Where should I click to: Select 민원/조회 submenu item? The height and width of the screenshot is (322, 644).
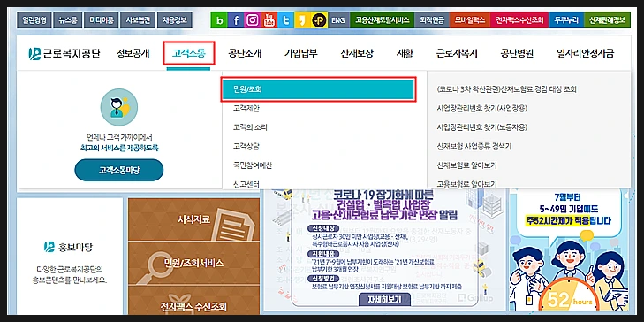click(x=319, y=89)
